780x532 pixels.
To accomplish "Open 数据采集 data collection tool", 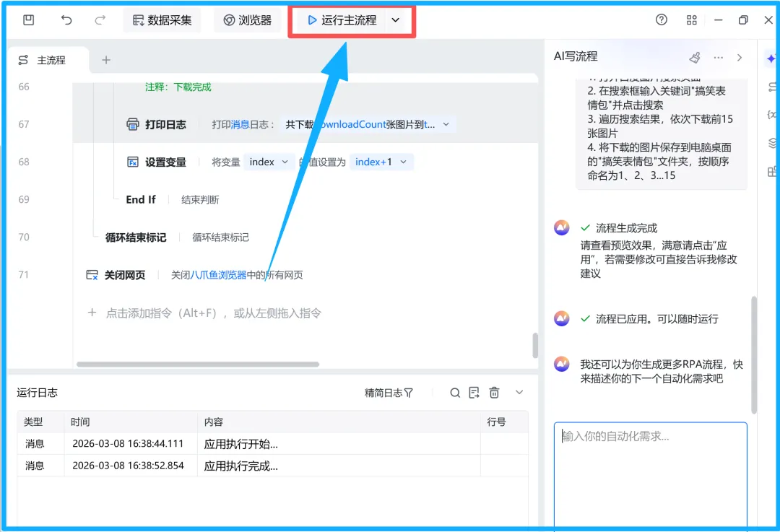I will tap(162, 20).
